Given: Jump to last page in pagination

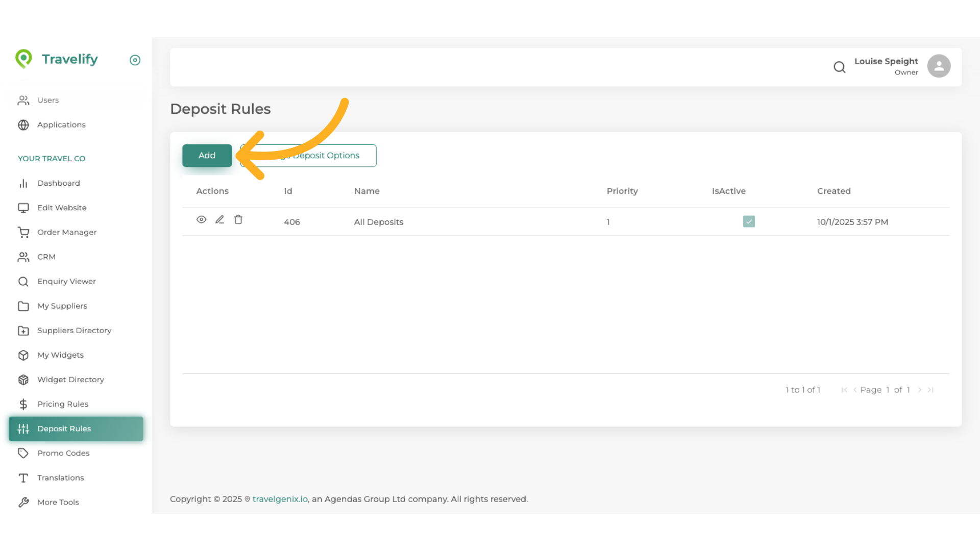Looking at the screenshot, I should 930,390.
